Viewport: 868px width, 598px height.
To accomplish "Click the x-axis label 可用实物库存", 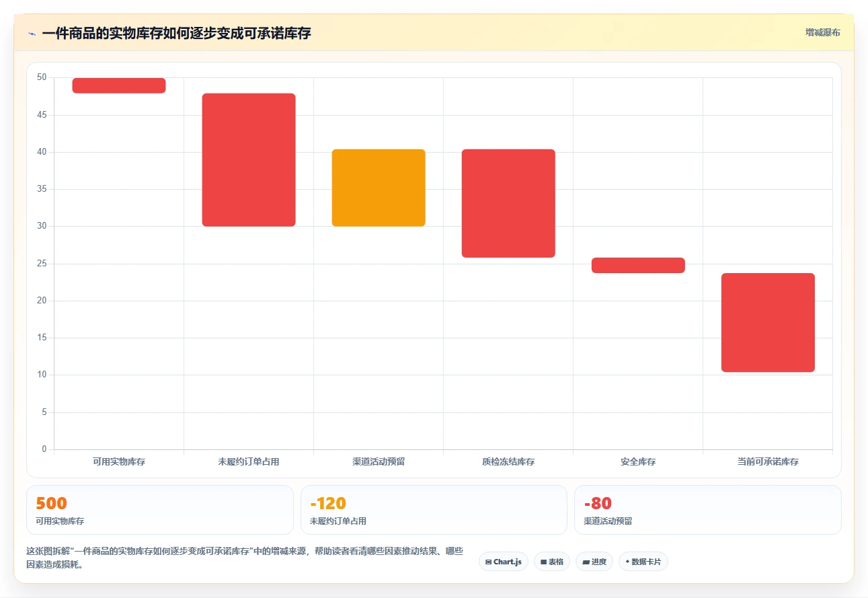I will point(119,462).
